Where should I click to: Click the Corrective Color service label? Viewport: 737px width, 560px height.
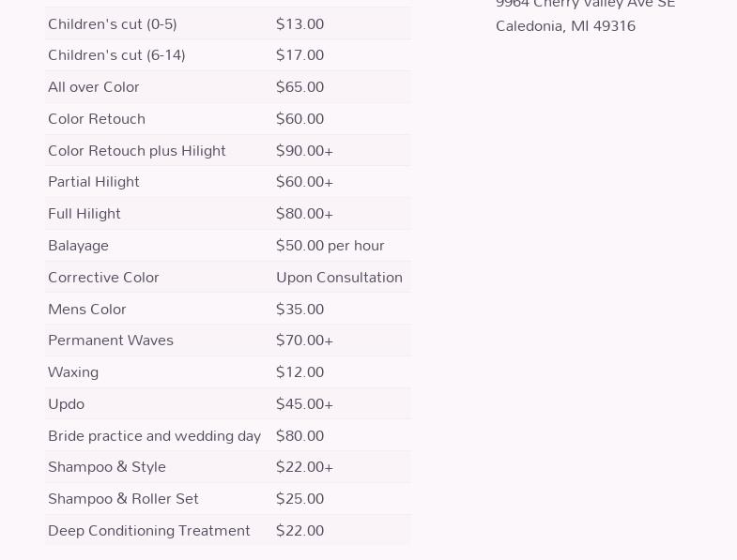(x=103, y=278)
